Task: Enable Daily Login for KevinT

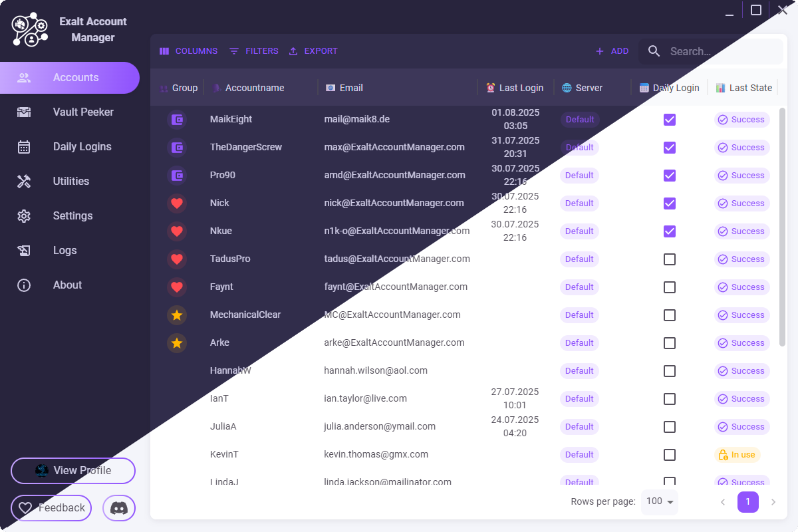Action: (670, 455)
